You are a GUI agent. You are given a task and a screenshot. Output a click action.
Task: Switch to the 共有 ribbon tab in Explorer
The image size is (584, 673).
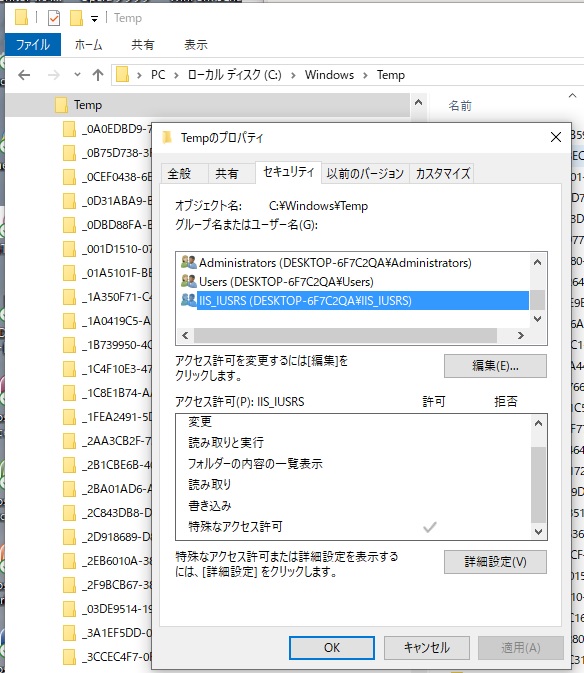coord(143,45)
